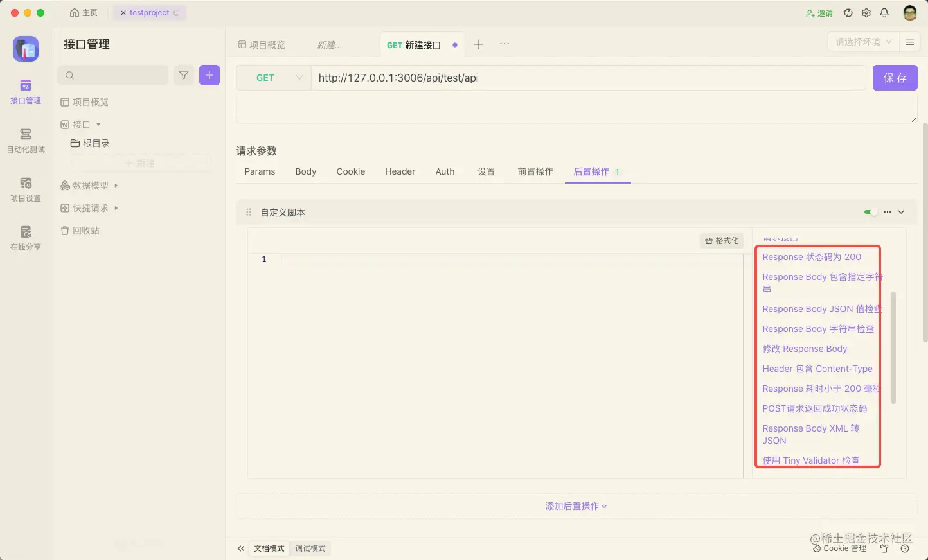Click the 保存 save button
The height and width of the screenshot is (560, 928).
[x=895, y=78]
